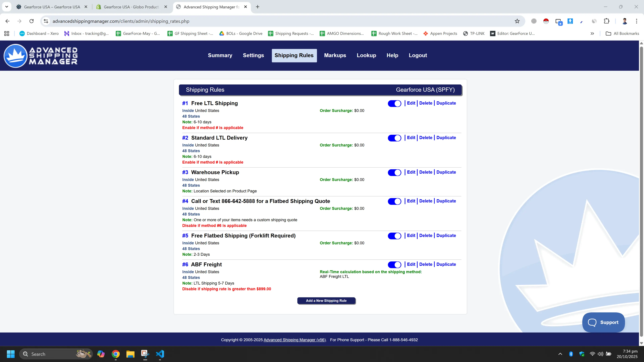The height and width of the screenshot is (362, 644).
Task: Disable the Free LTL Shipping rule toggle
Action: 394,103
